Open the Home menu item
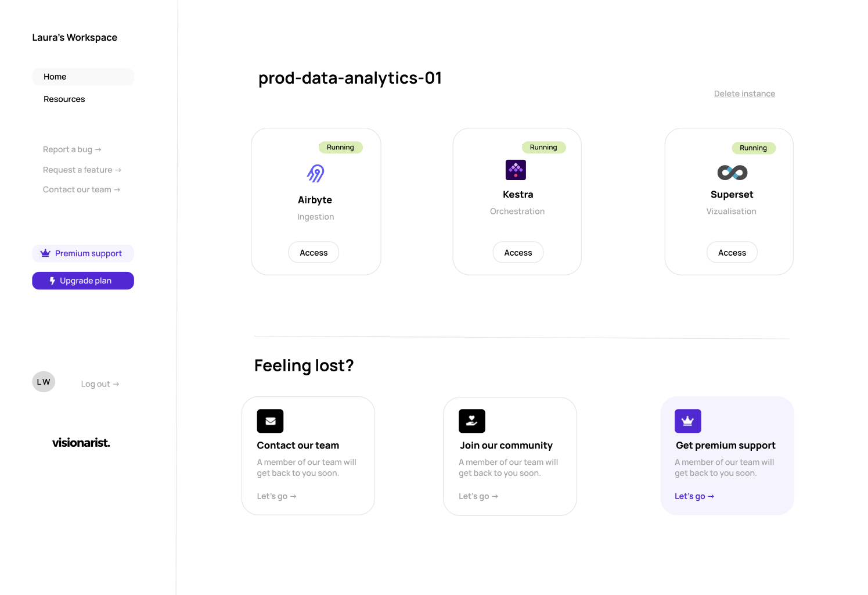 click(83, 77)
